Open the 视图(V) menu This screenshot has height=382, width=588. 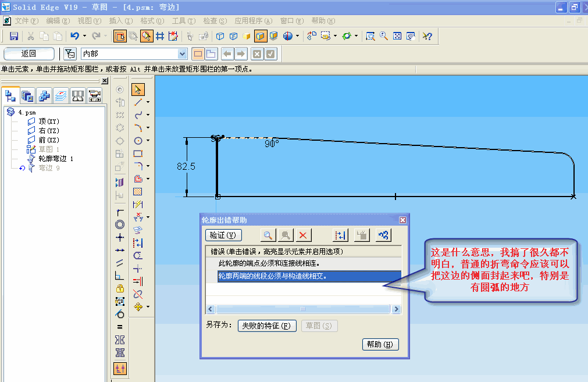(x=90, y=21)
